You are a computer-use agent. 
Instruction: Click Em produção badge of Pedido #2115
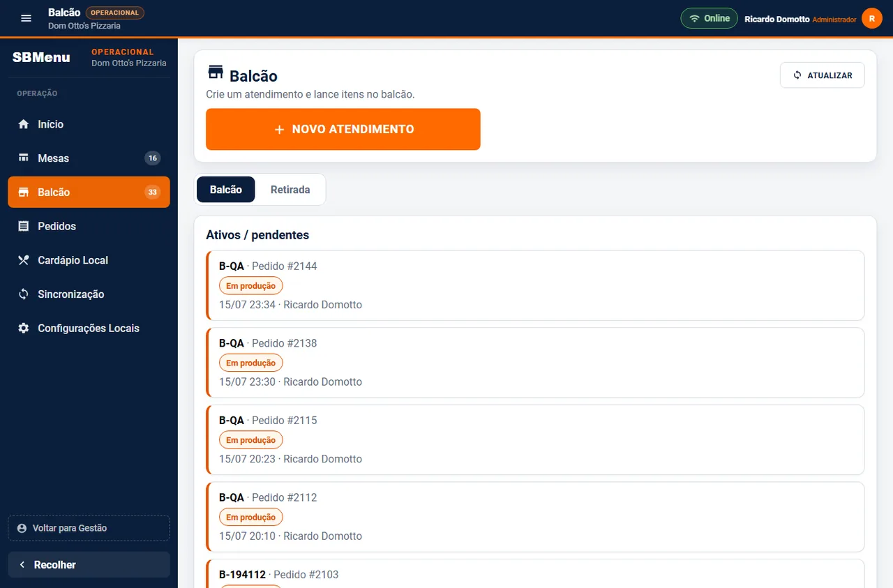(251, 440)
